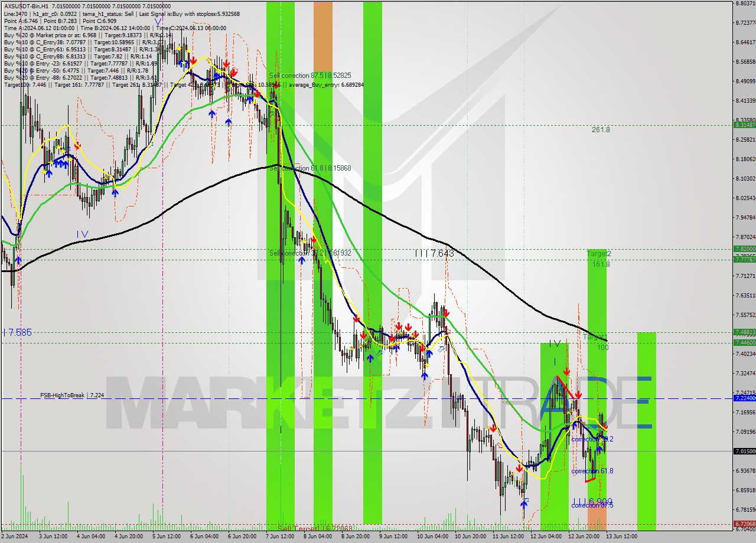Click the green 7.44600 price tag

click(744, 342)
